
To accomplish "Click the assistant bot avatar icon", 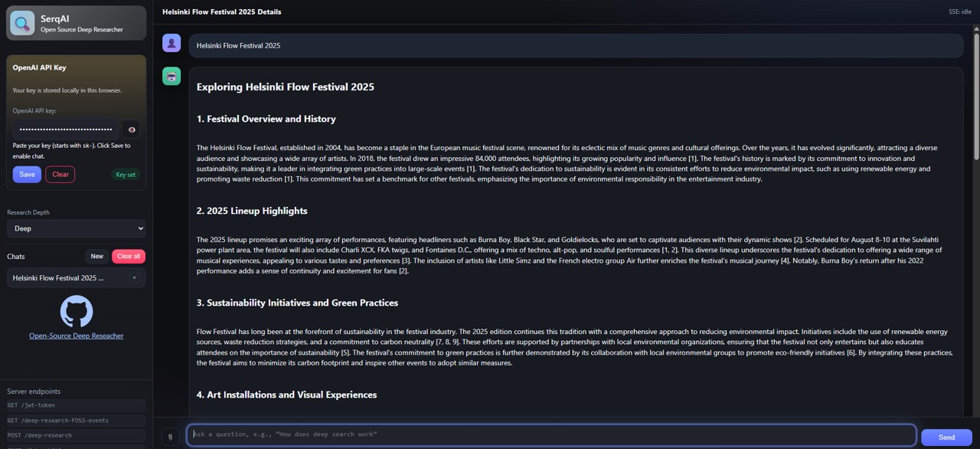I will tap(171, 76).
